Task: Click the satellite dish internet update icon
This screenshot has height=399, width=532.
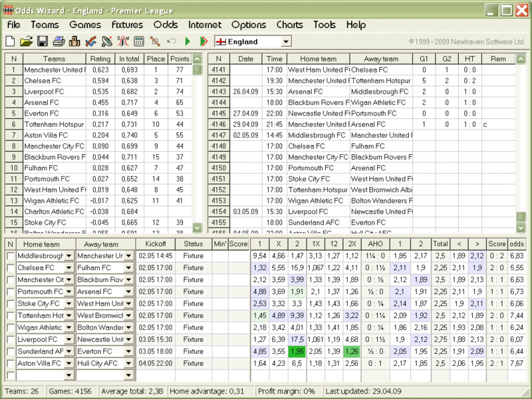Action: click(106, 41)
